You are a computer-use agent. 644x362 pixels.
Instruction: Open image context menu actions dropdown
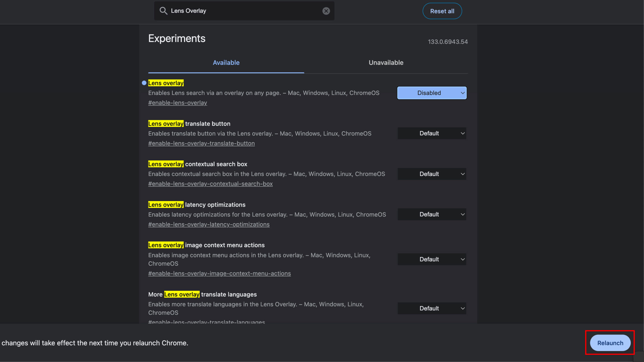[x=432, y=259]
